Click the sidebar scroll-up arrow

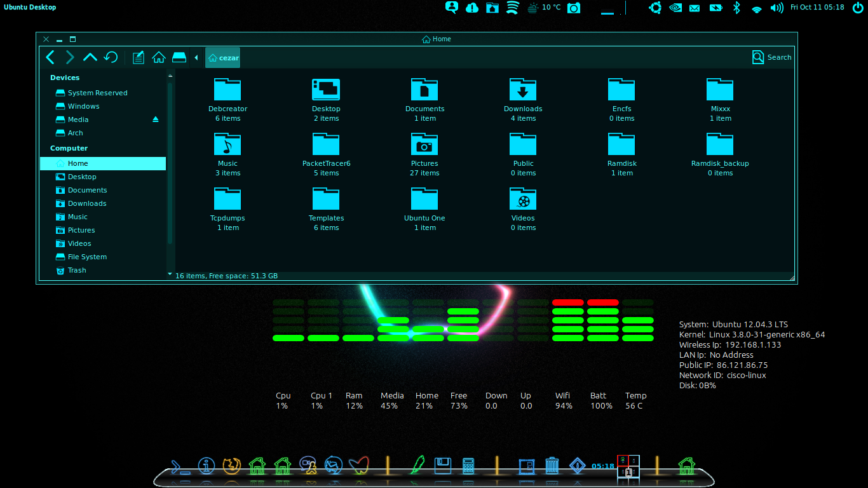pyautogui.click(x=170, y=76)
